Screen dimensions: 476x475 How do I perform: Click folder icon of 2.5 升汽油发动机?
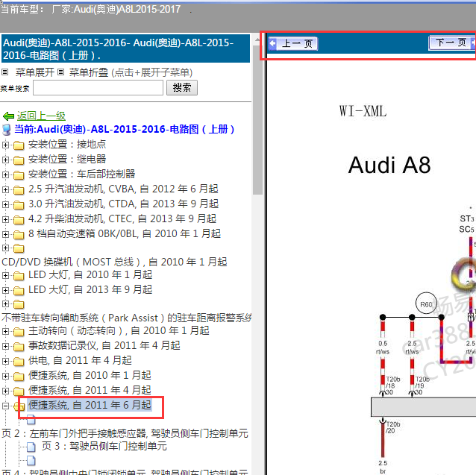tap(19, 190)
